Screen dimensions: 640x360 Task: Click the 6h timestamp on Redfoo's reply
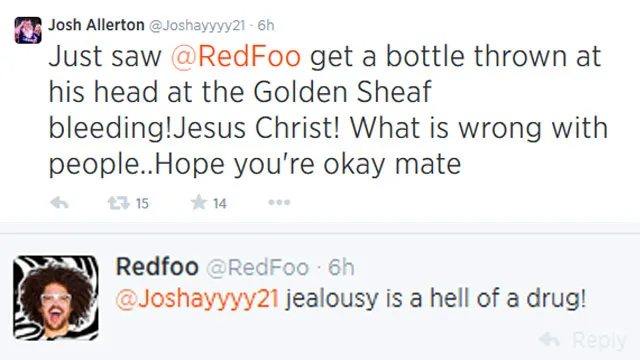(341, 267)
